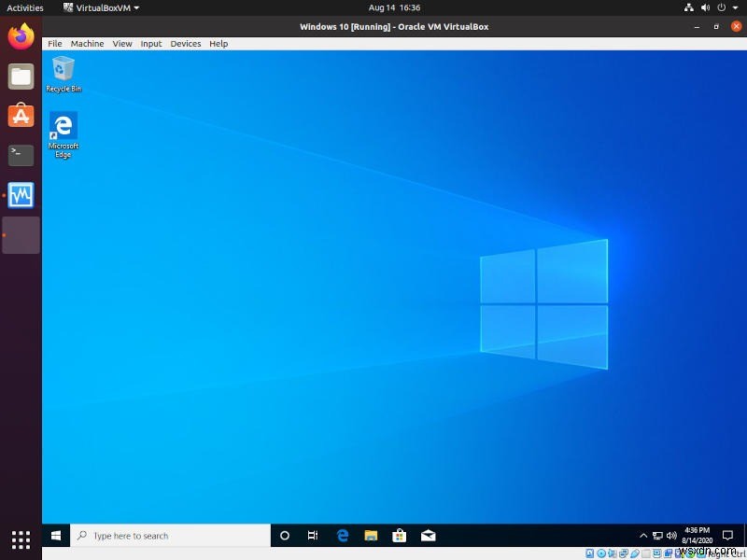The width and height of the screenshot is (747, 560).
Task: Open the Machine menu in VirtualBox
Action: pos(87,43)
